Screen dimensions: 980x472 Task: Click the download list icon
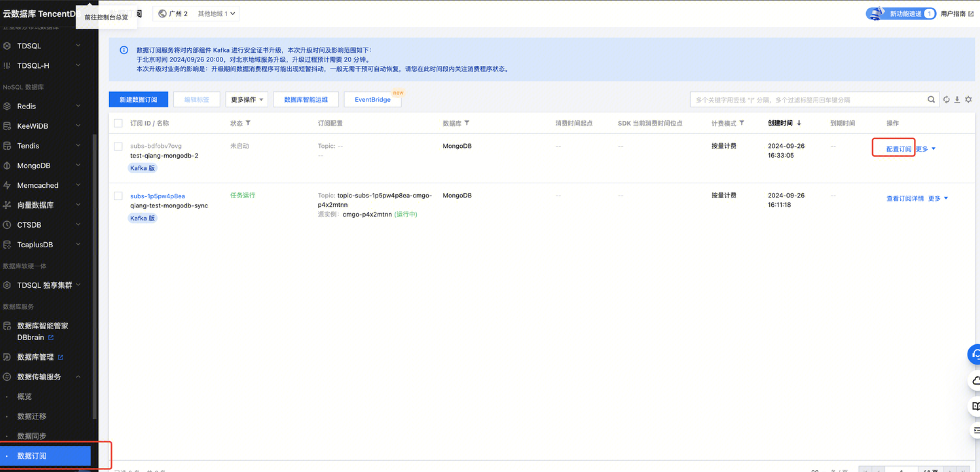click(957, 99)
